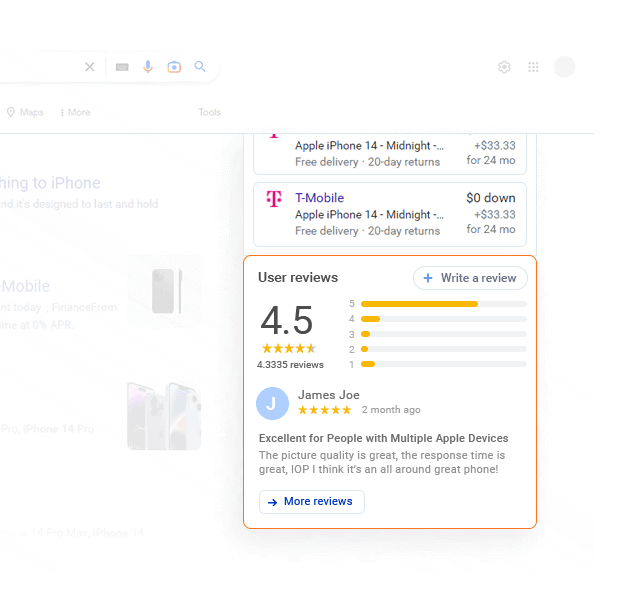
Task: Open the Tools menu
Action: 210,112
